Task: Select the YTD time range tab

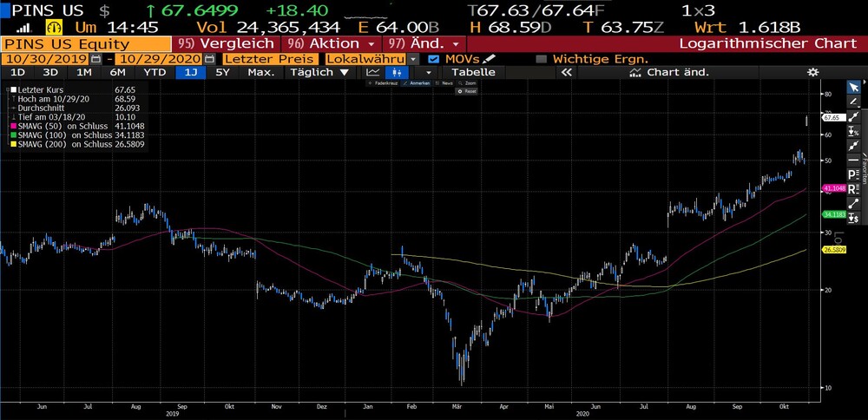Action: pyautogui.click(x=155, y=73)
